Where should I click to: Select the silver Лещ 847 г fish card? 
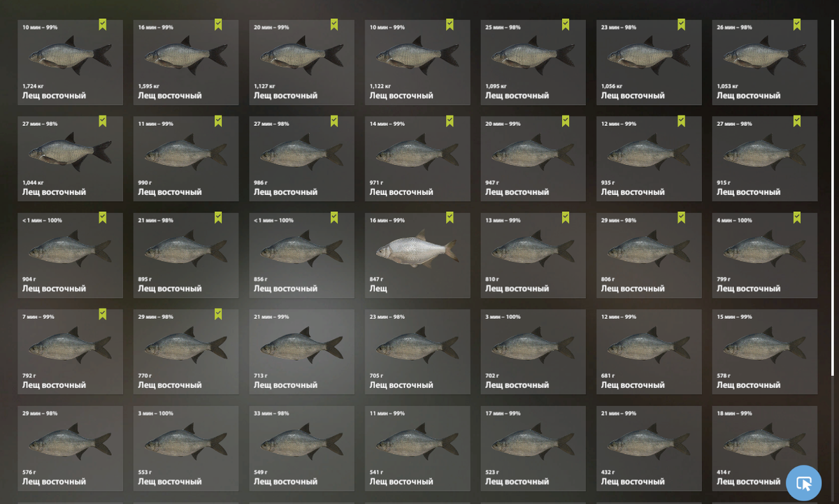(417, 255)
